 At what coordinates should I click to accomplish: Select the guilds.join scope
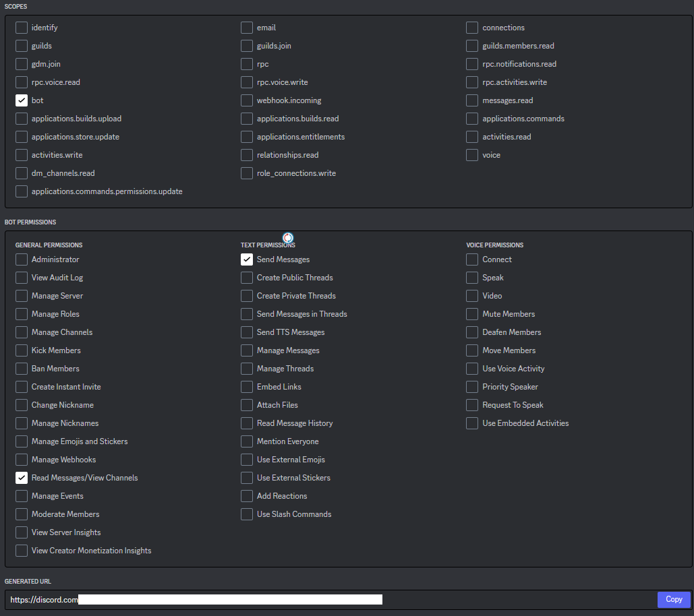(x=247, y=46)
